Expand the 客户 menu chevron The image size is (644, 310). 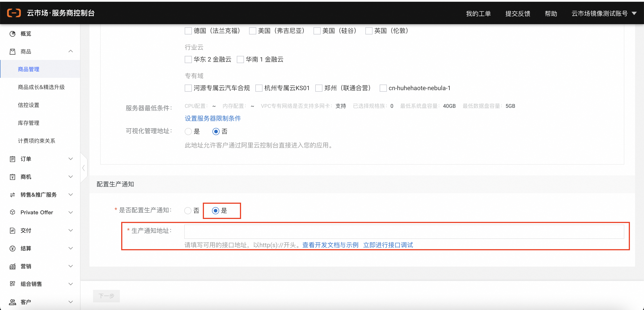pyautogui.click(x=71, y=302)
